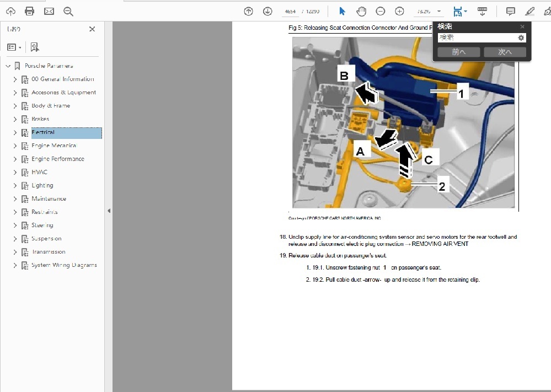551x392 pixels.
Task: Click the Maintenance bookmark icon
Action: tap(25, 199)
